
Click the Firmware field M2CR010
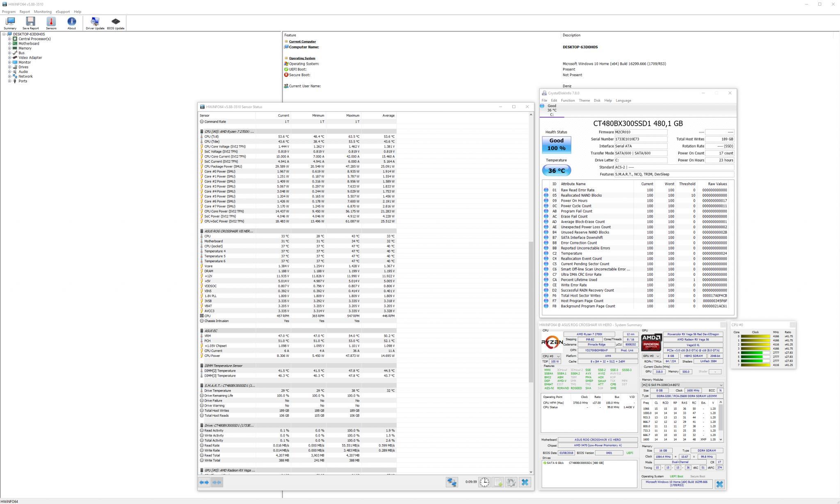tap(640, 132)
